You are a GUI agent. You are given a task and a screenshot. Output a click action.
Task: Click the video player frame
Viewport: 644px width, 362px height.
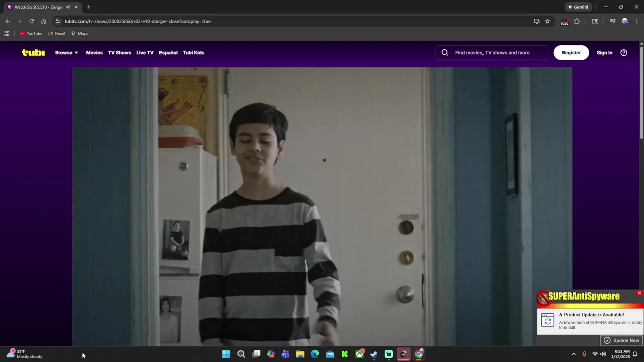[322, 207]
